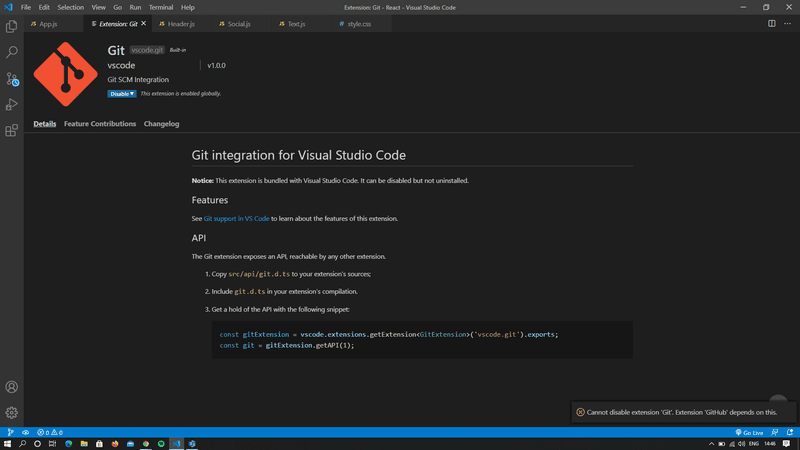Expand the Disable dropdown for Git extension

131,94
